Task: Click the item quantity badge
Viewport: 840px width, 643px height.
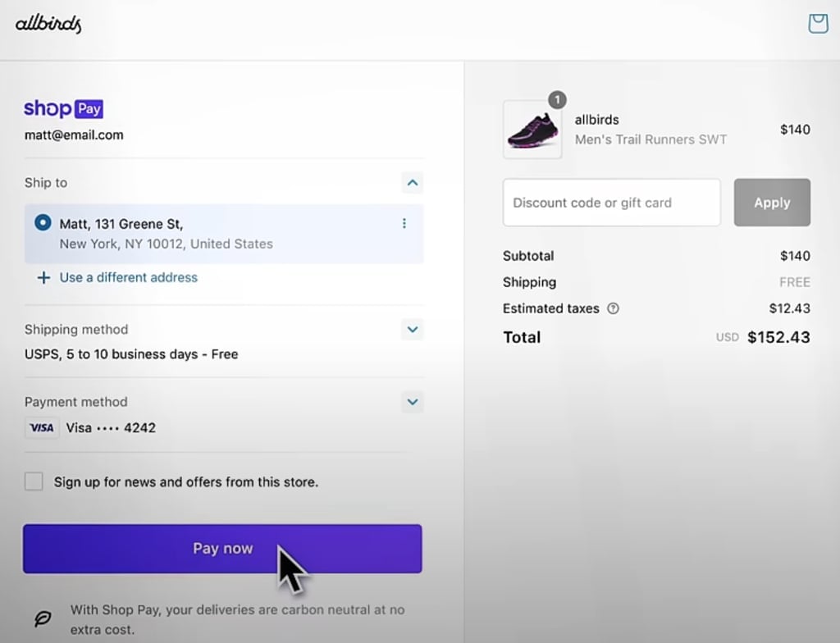Action: 557,100
